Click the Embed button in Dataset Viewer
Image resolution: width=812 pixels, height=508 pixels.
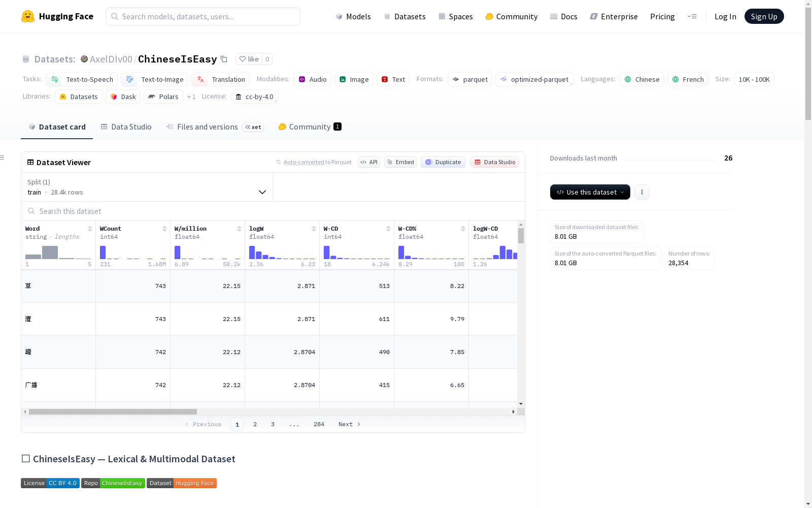click(x=400, y=162)
